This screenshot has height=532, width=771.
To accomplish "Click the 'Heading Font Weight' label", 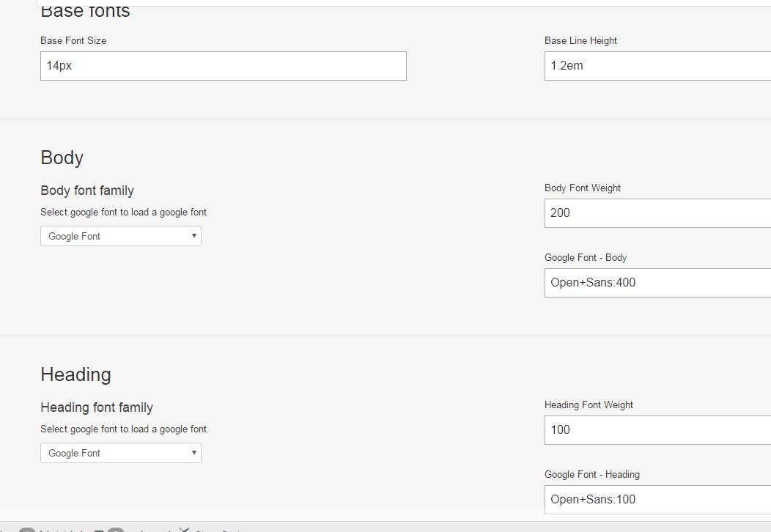I will point(589,404).
